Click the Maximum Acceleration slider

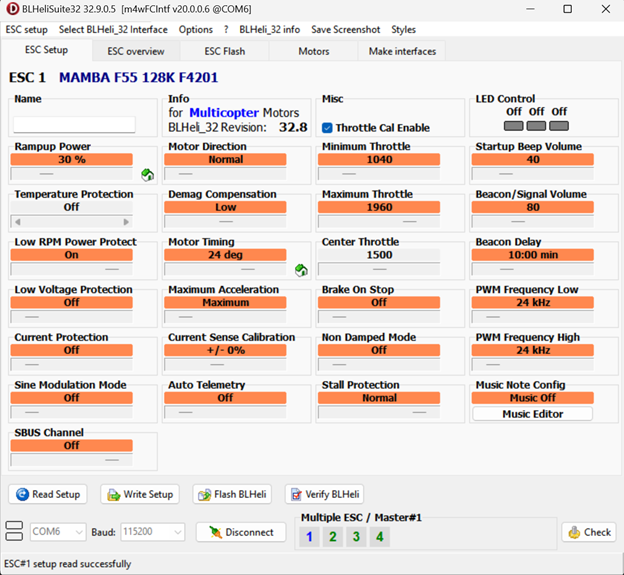tap(225, 317)
